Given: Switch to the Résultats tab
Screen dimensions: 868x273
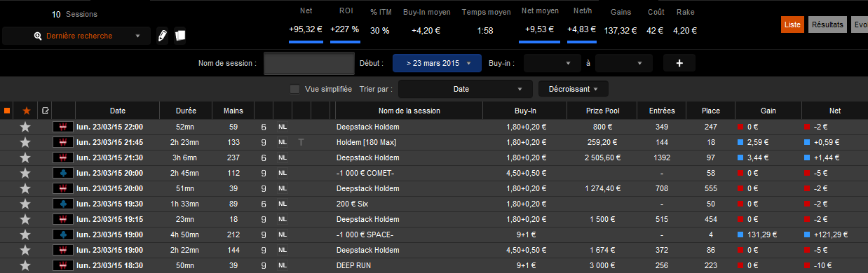Looking at the screenshot, I should 827,24.
